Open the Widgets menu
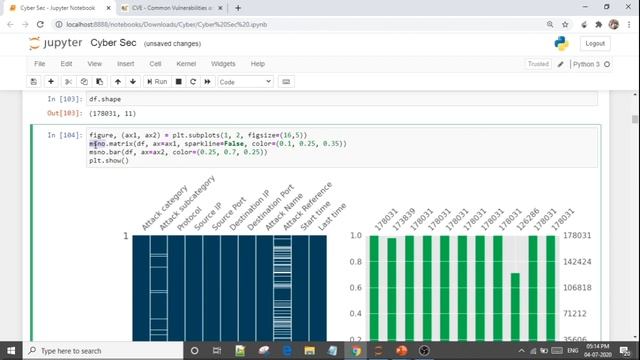The width and height of the screenshot is (640, 360). 223,64
